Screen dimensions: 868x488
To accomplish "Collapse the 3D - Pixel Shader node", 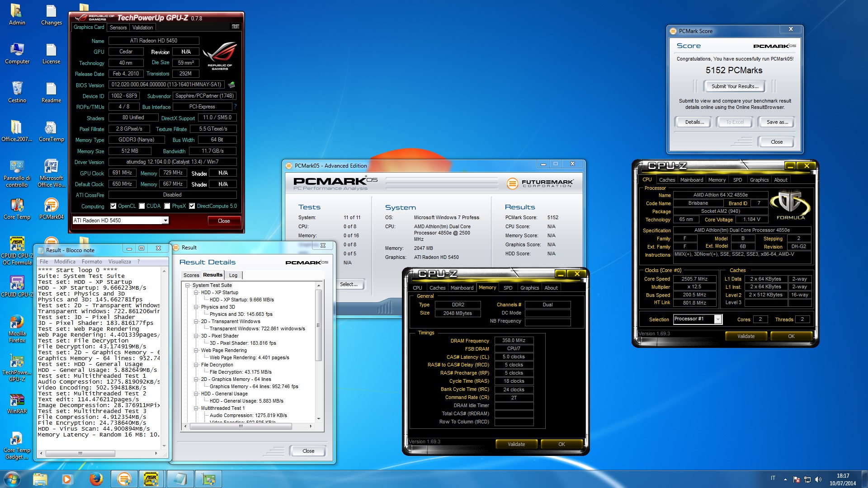I will [x=196, y=336].
